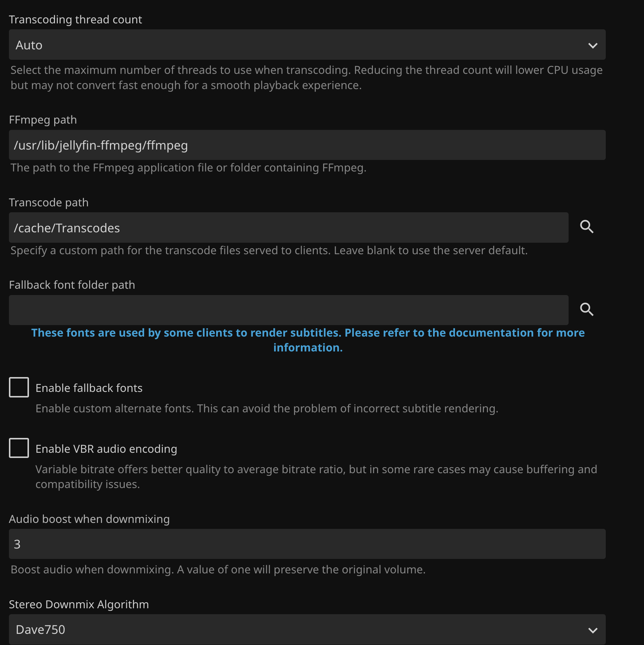Tick the Enable fallback fonts checkbox
644x645 pixels.
19,387
